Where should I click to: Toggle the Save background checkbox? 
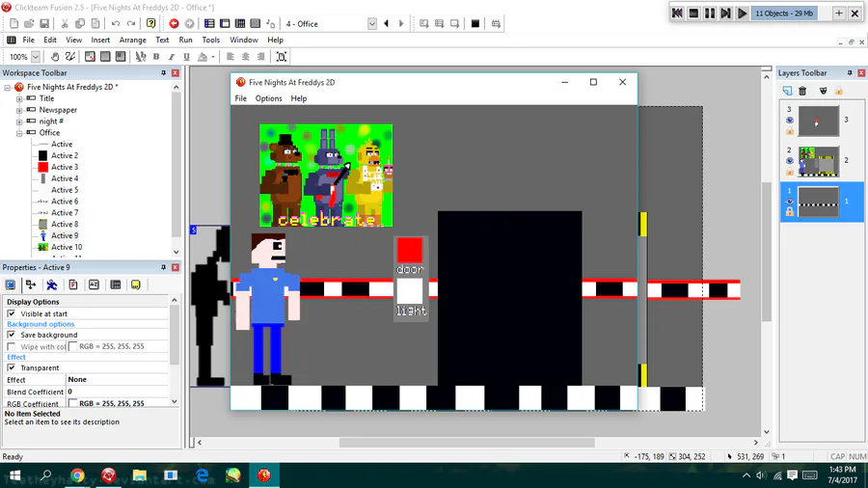click(x=11, y=335)
